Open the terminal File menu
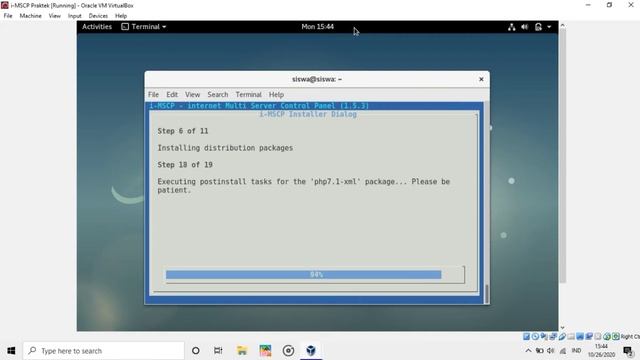 (153, 94)
